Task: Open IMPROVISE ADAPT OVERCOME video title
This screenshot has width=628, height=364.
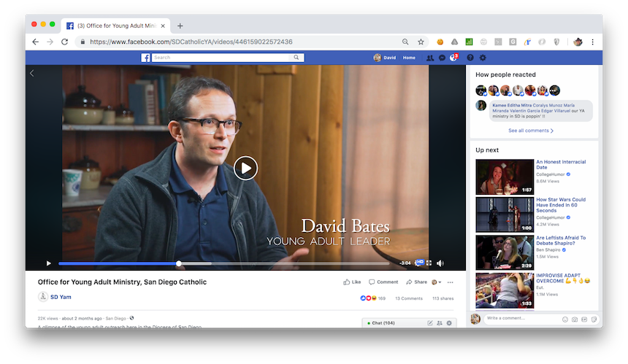Action: (x=563, y=278)
